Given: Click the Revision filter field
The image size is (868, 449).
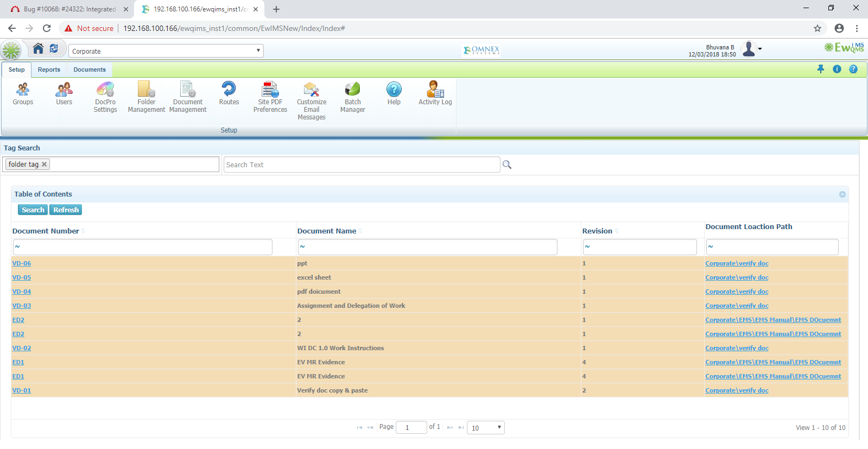Looking at the screenshot, I should [x=639, y=247].
